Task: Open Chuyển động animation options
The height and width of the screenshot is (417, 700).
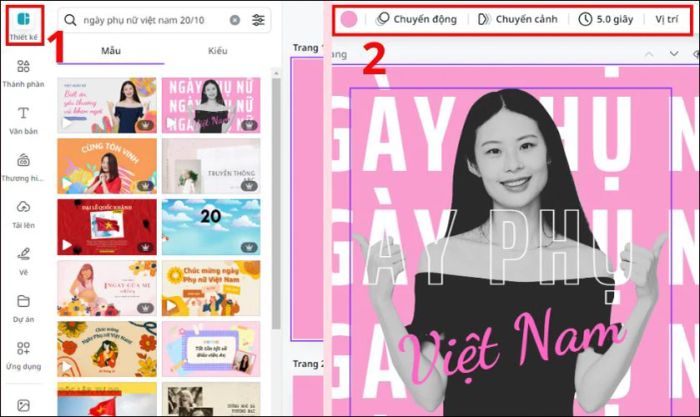Action: point(417,19)
